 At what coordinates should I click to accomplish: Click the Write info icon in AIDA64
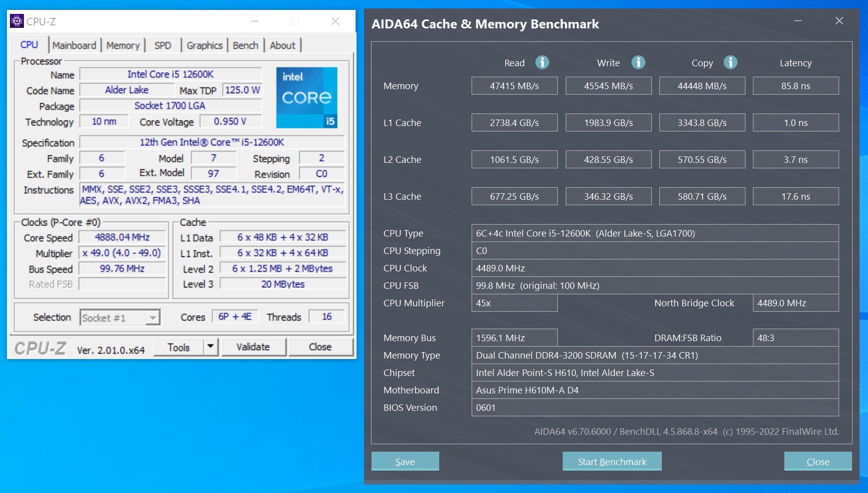(x=638, y=62)
